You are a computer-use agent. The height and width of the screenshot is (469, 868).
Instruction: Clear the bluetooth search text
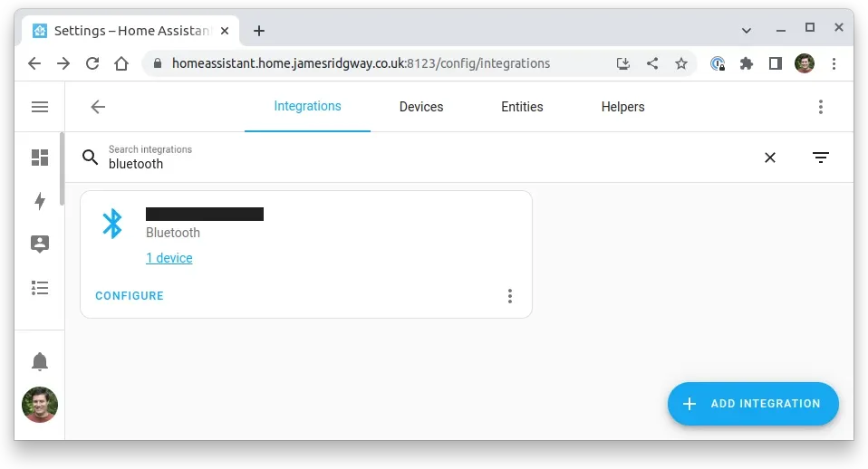[769, 158]
